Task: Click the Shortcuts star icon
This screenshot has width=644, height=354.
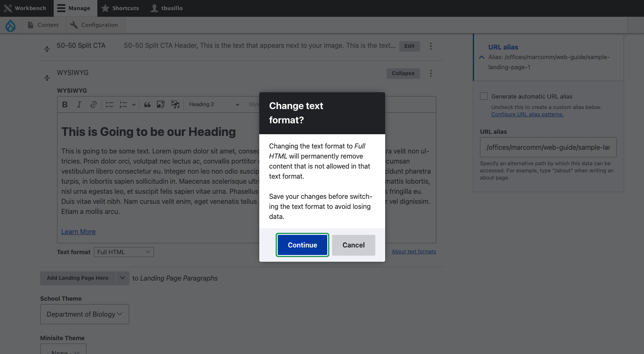Action: pyautogui.click(x=105, y=8)
